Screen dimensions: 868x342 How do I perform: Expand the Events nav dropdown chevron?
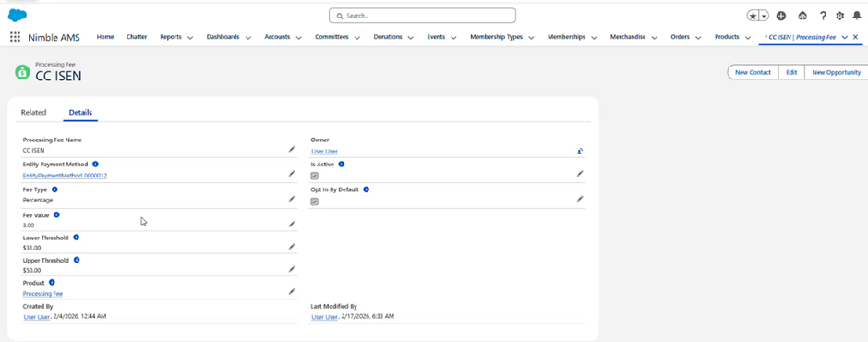[x=453, y=38]
